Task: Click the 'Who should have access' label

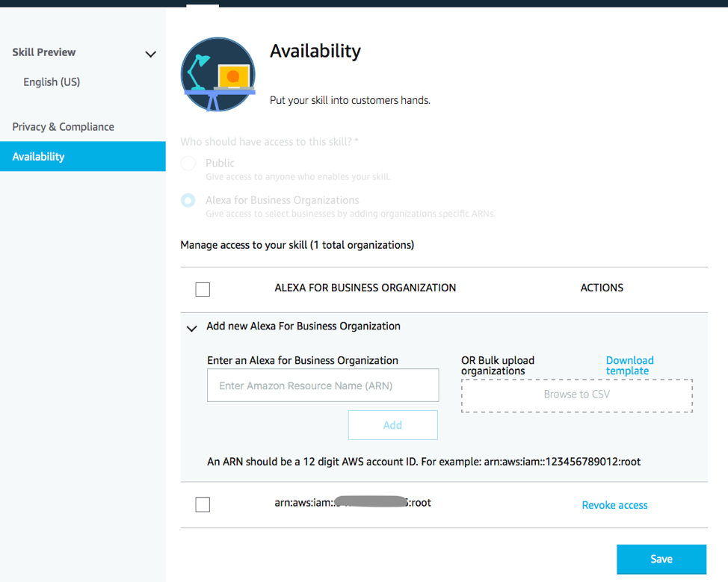Action: pos(269,141)
